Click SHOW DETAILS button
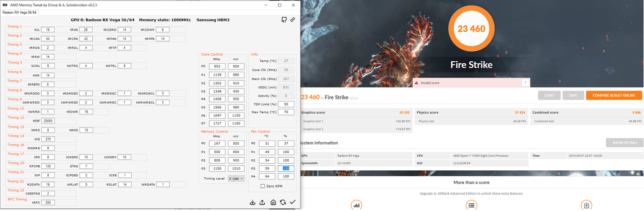 coord(624,143)
